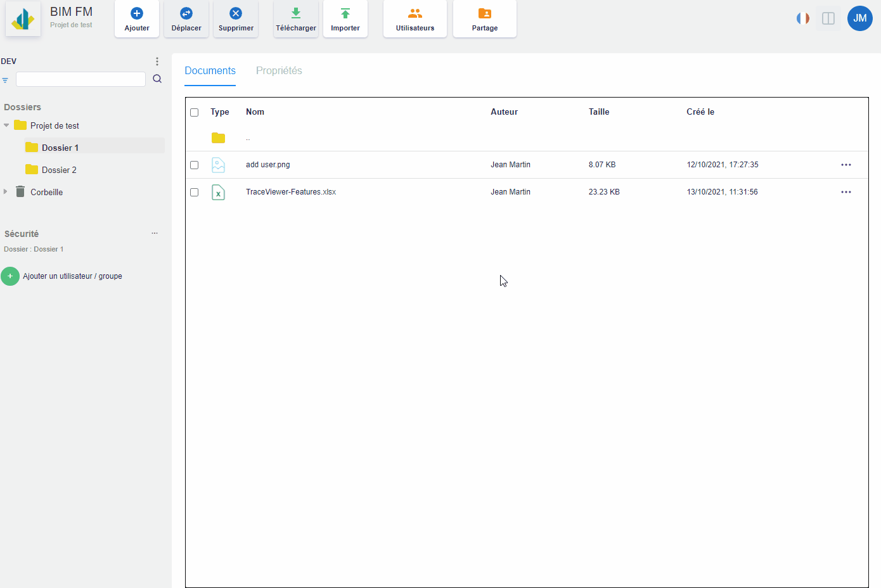Click the Ajouter plus icon
This screenshot has width=881, height=588.
[x=137, y=13]
